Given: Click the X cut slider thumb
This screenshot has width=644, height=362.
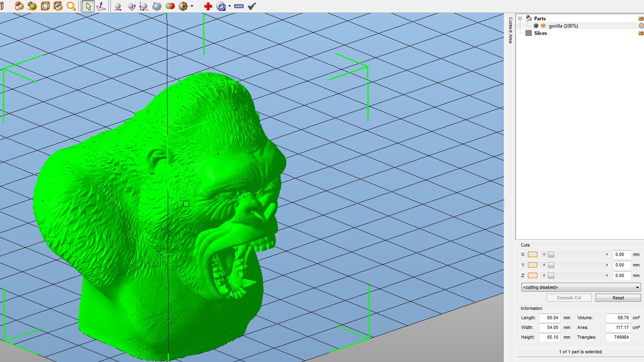Looking at the screenshot, I should click(x=551, y=254).
